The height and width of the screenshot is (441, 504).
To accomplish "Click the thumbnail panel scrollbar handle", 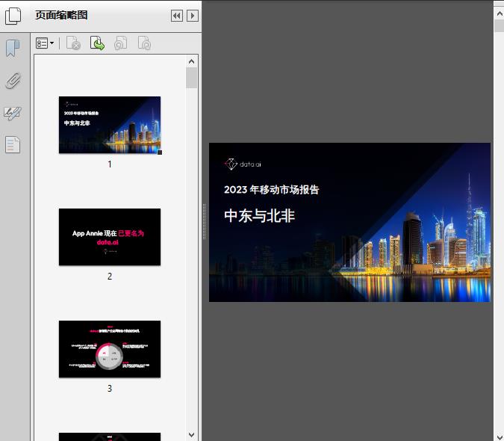I will coord(192,78).
